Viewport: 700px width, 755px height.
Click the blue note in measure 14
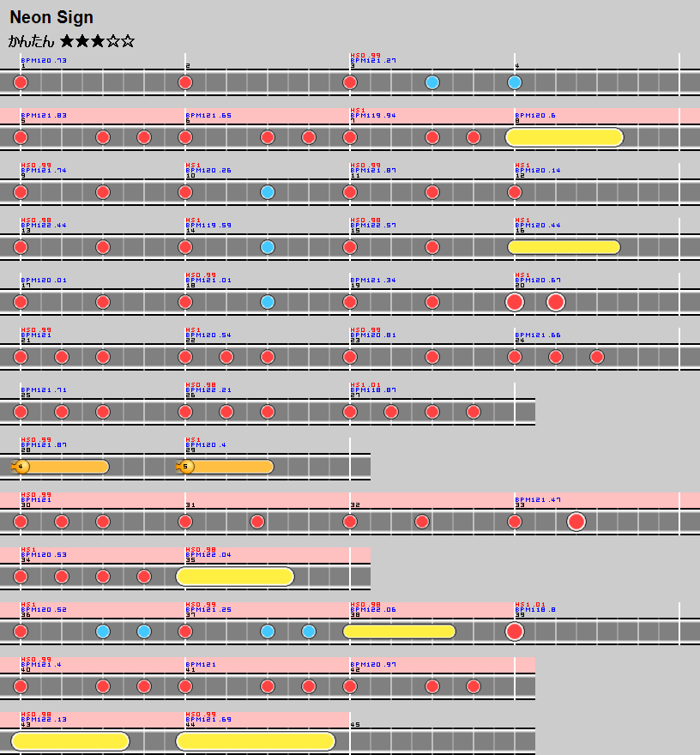(x=268, y=247)
